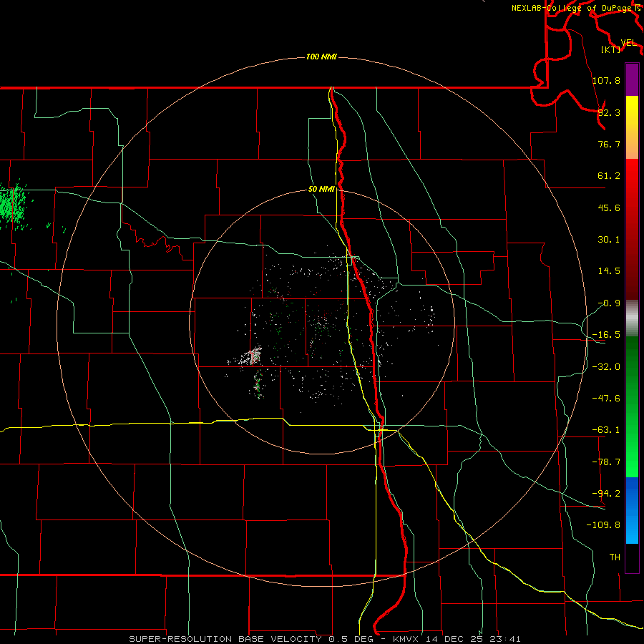The image size is (644, 644).
Task: Click the bright green echo cluster at left edge
Action: (x=14, y=205)
